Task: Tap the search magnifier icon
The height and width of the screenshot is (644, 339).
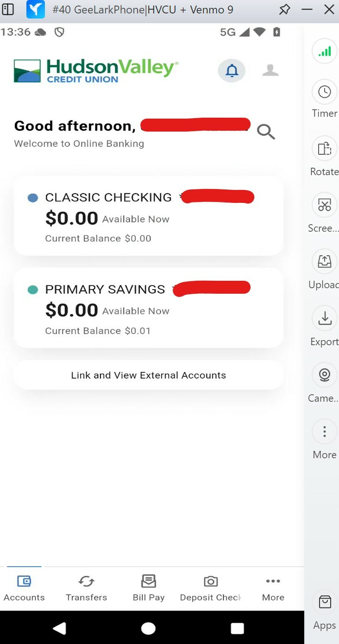Action: point(266,132)
